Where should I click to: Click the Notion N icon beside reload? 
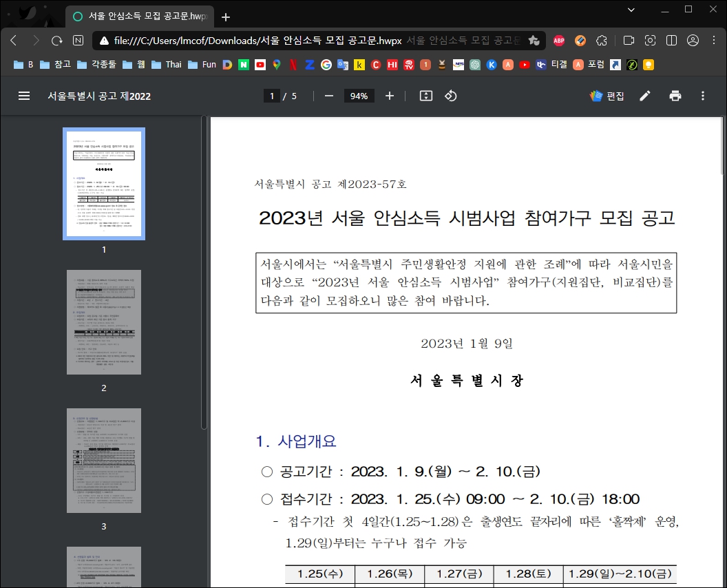(x=78, y=41)
